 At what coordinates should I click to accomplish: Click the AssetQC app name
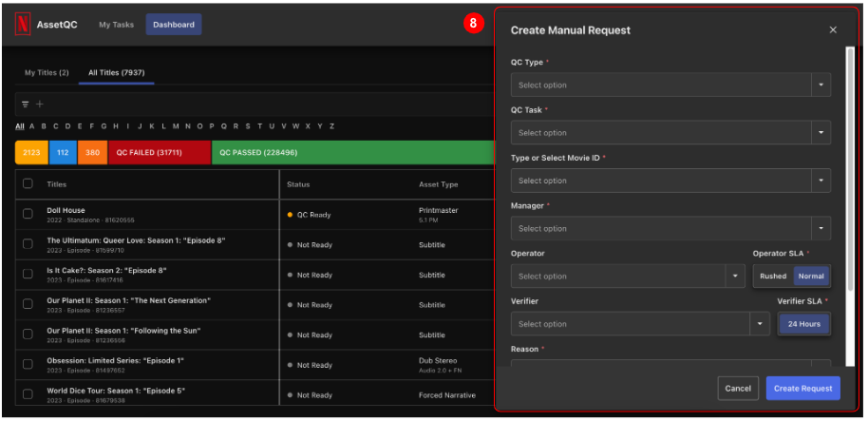coord(57,25)
